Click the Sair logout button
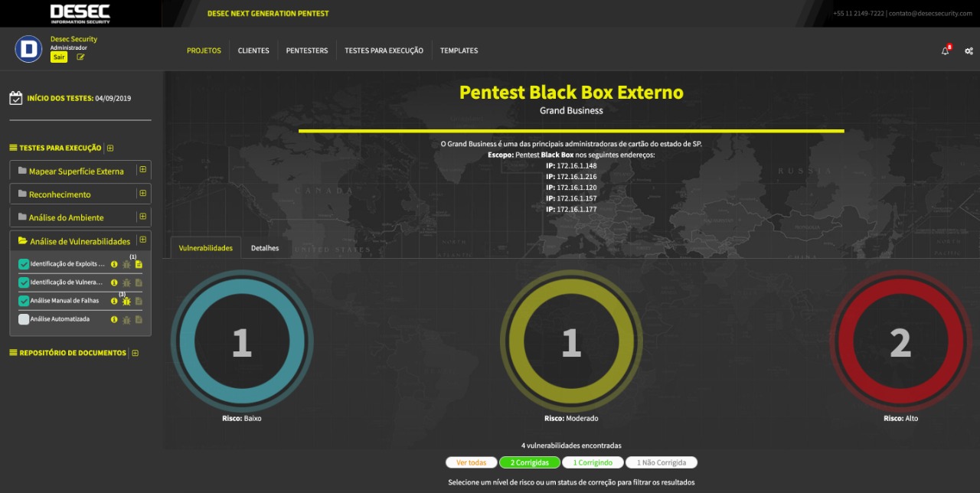This screenshot has height=493, width=980. (x=59, y=57)
